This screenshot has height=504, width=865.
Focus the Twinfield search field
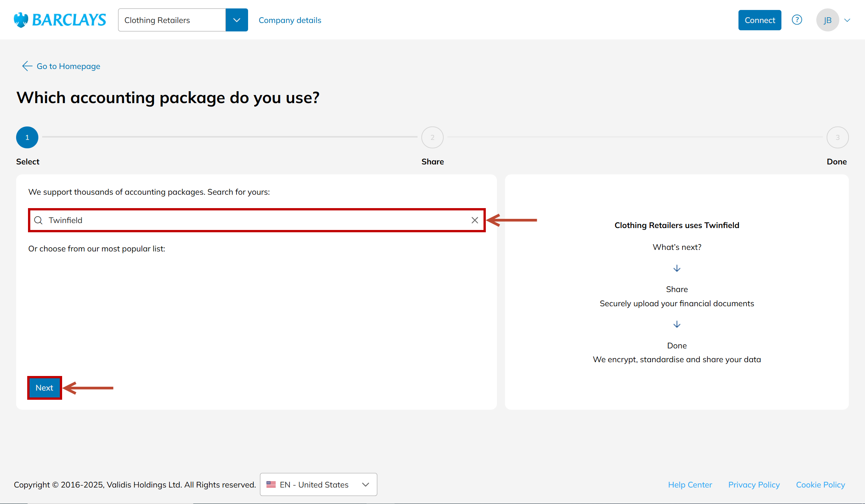(x=257, y=220)
